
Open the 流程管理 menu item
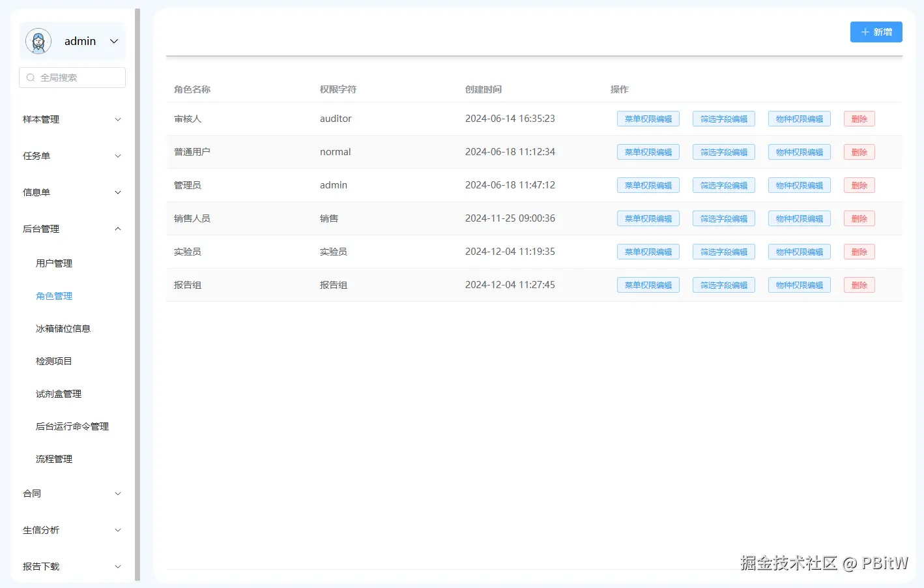tap(54, 459)
